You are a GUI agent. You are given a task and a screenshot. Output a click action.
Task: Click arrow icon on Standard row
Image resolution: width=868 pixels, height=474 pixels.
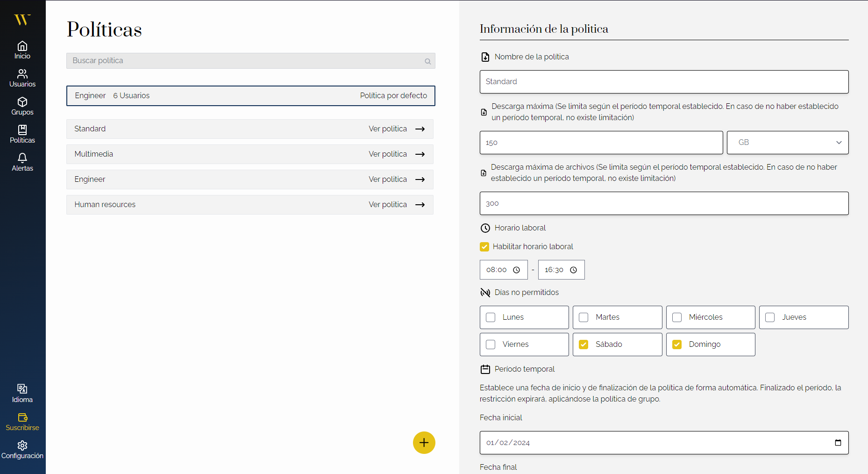click(x=420, y=129)
